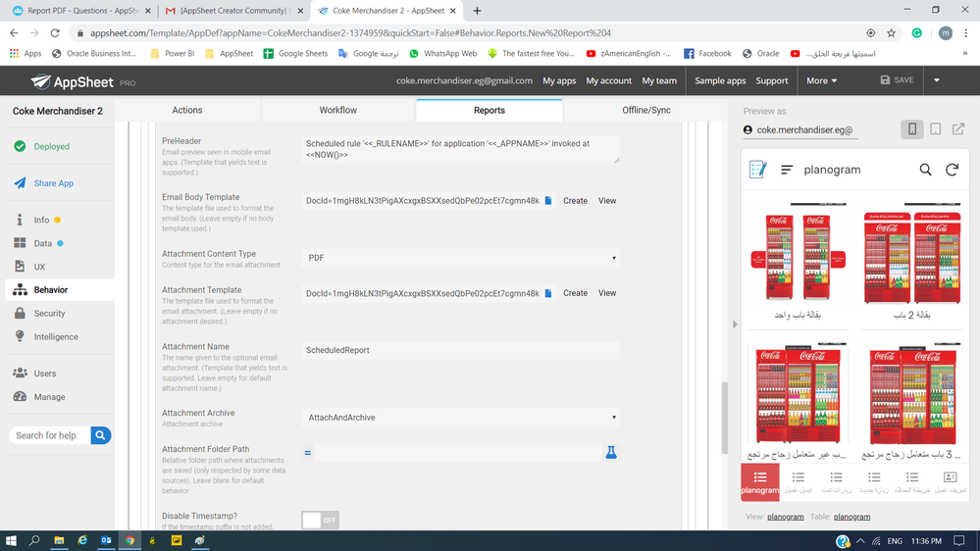Click Create for Attachment Template
The height and width of the screenshot is (551, 980).
tap(575, 293)
